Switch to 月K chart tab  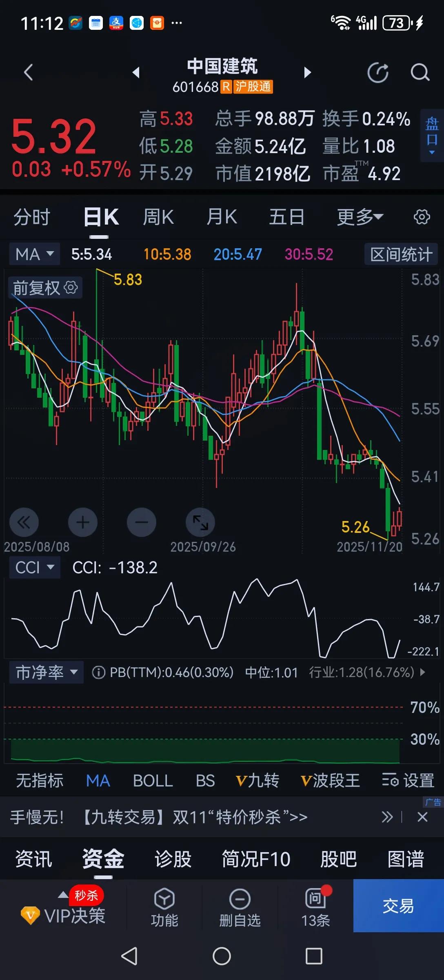[x=222, y=217]
